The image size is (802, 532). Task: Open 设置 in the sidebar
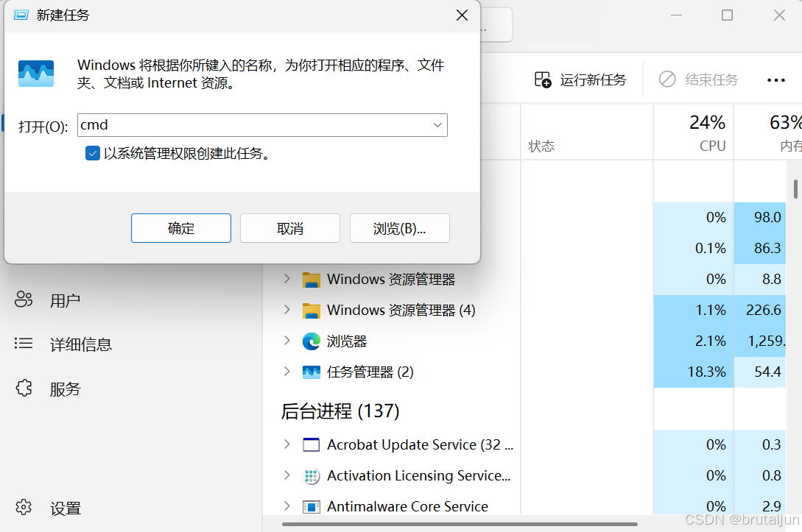[x=66, y=508]
